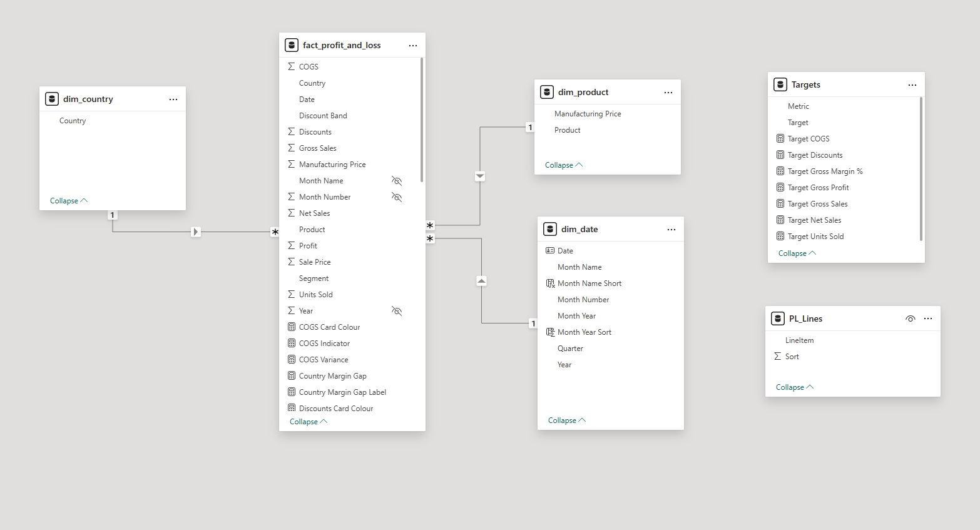980x530 pixels.
Task: Click the fact_profit_and_loss table icon
Action: (292, 45)
